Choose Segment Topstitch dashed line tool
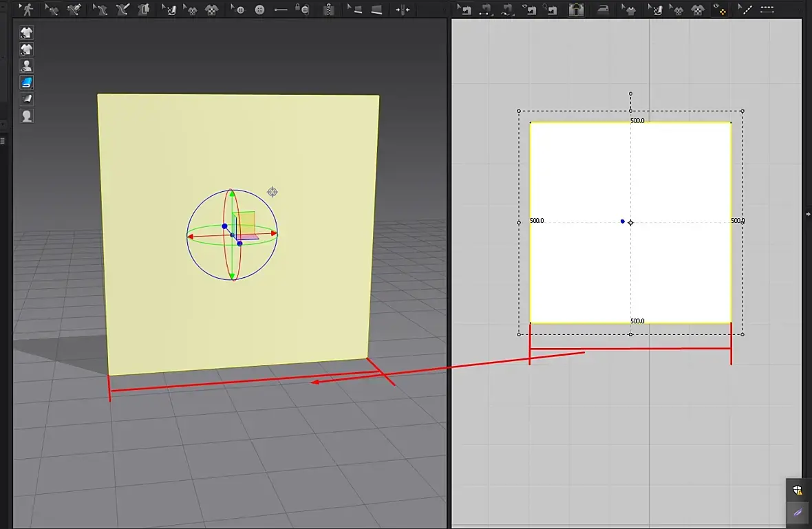812x529 pixels. point(767,10)
